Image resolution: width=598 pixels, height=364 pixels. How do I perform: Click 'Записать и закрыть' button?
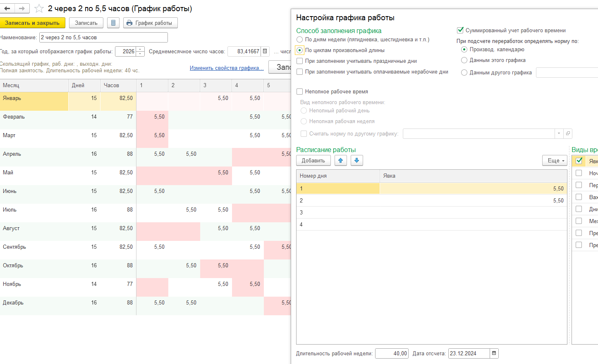point(32,23)
